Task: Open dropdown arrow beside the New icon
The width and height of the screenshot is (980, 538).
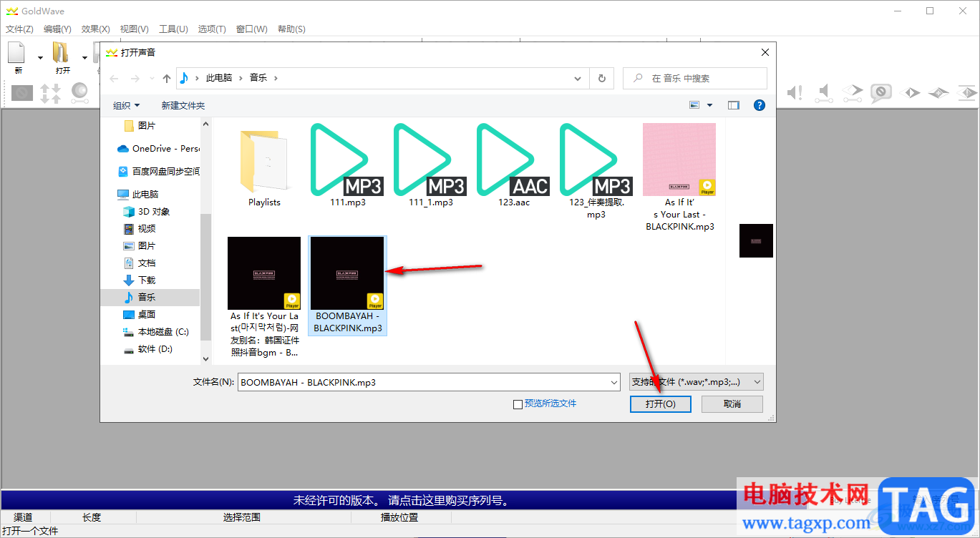Action: click(x=40, y=58)
